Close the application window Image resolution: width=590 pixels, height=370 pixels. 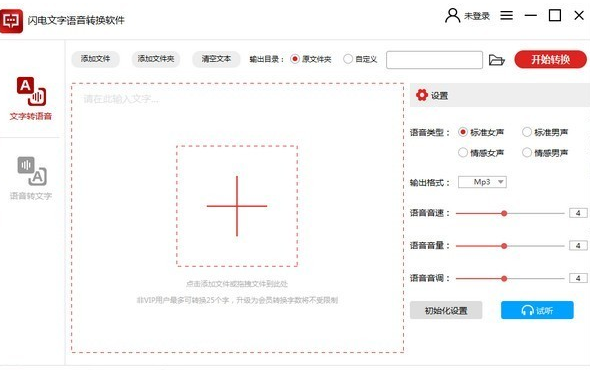tap(579, 15)
